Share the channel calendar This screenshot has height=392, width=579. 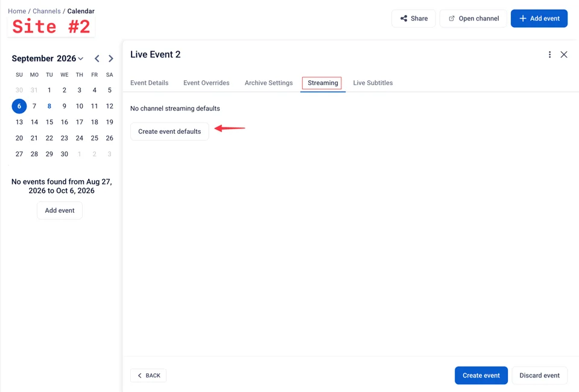(x=414, y=19)
